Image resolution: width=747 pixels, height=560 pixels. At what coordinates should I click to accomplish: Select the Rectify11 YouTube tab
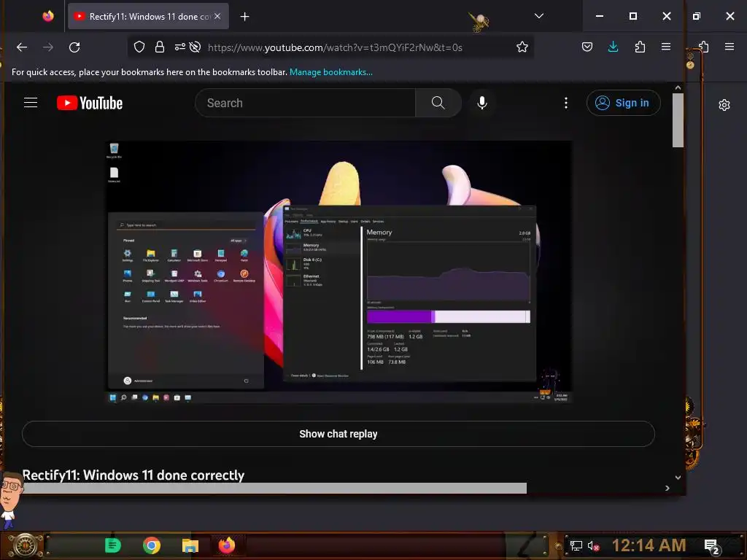point(148,16)
